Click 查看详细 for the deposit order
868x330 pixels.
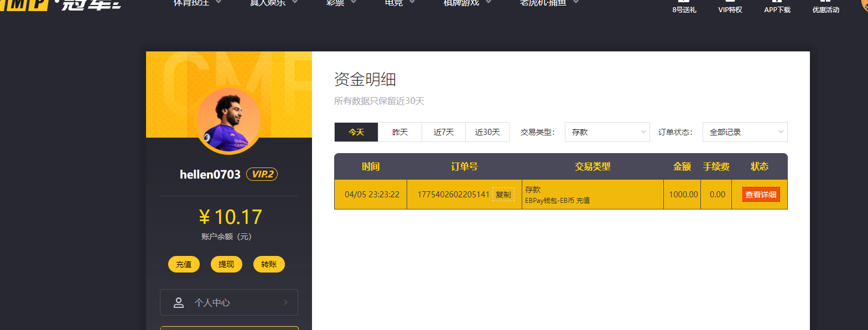(x=761, y=195)
